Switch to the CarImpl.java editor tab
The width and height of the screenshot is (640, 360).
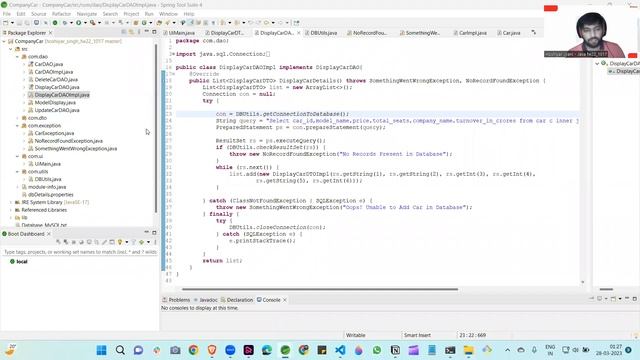tap(470, 33)
